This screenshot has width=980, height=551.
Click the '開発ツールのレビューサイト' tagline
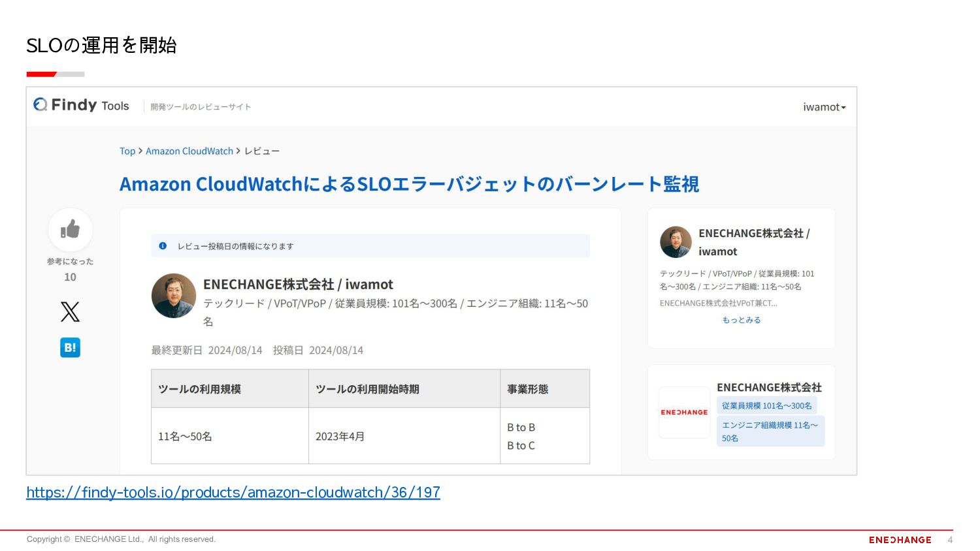point(201,107)
